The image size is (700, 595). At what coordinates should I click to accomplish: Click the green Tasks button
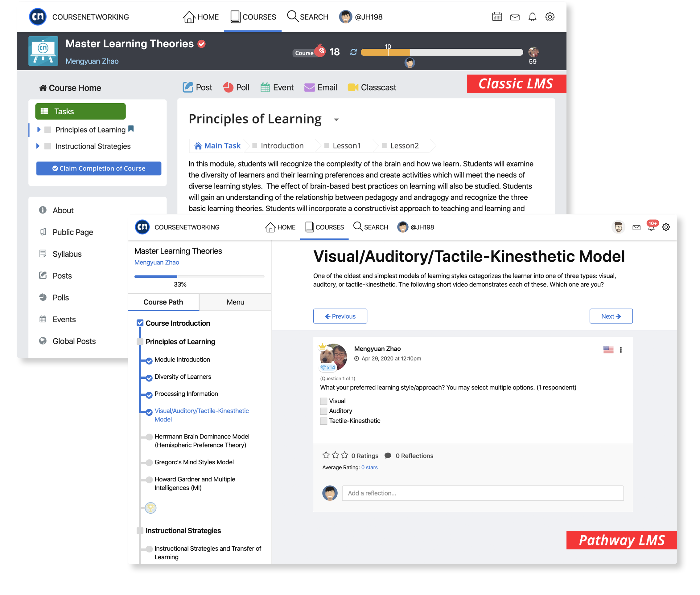pos(80,111)
